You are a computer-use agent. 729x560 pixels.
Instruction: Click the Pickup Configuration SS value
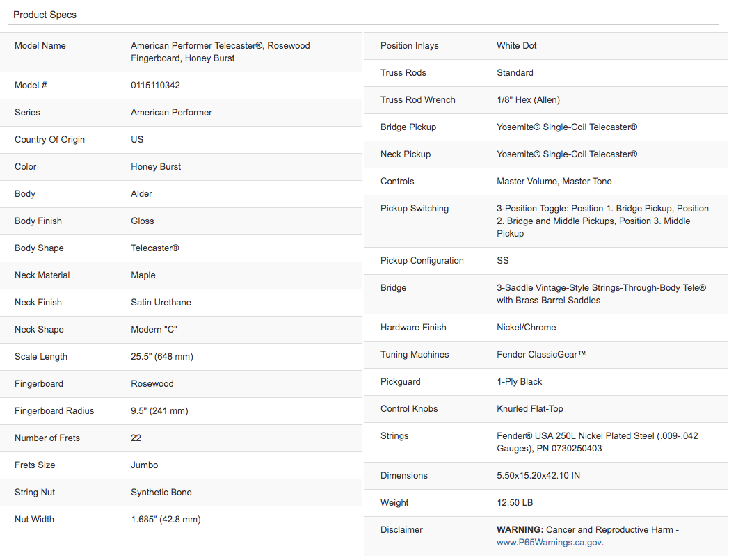(503, 260)
